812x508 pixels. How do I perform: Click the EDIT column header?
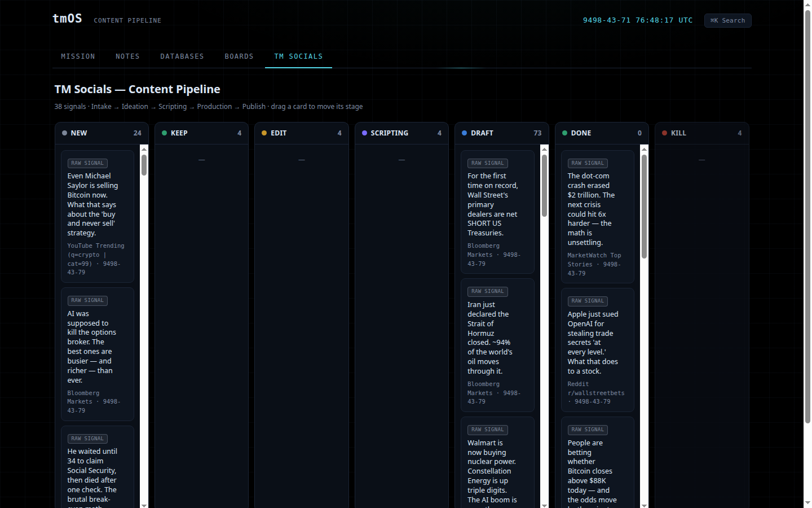click(x=302, y=133)
